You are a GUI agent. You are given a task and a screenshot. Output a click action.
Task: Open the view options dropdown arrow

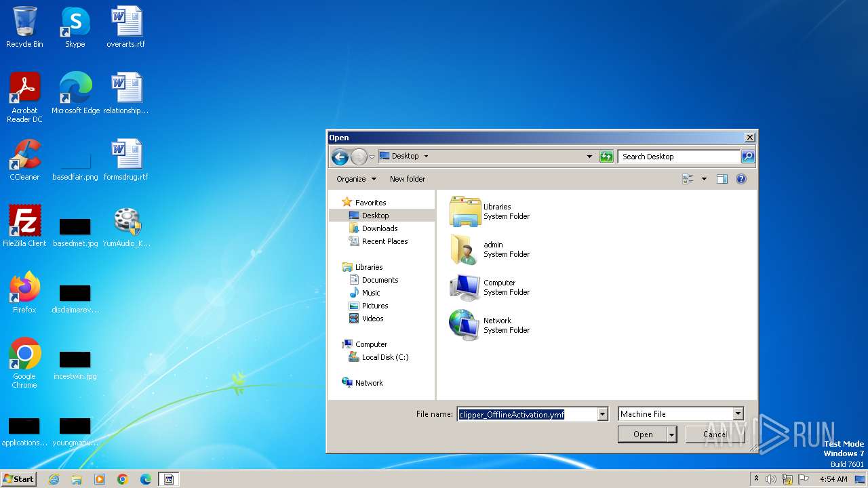point(704,179)
